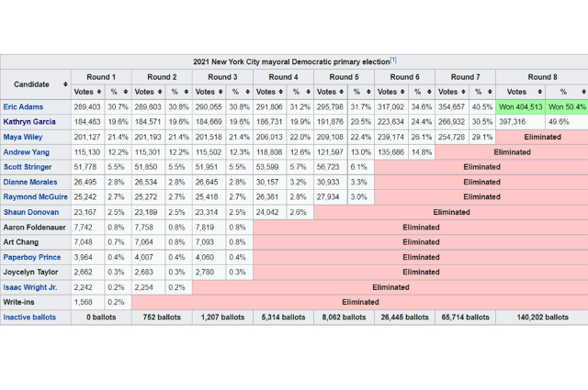Click Eliminated cell in Maya Wiley row
The image size is (588, 390).
click(542, 137)
